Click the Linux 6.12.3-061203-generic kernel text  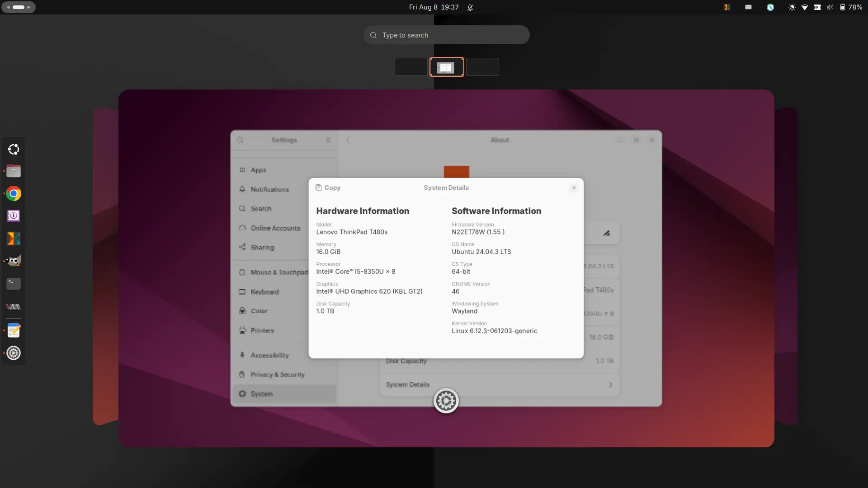pyautogui.click(x=495, y=331)
